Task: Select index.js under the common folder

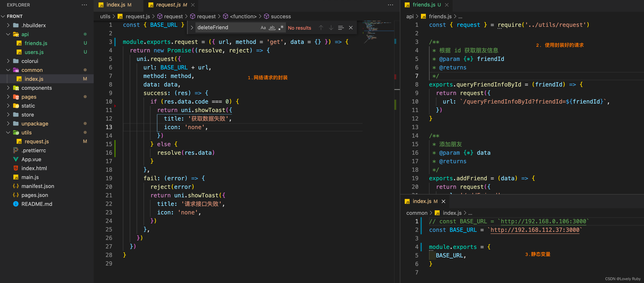Action: 47,79
